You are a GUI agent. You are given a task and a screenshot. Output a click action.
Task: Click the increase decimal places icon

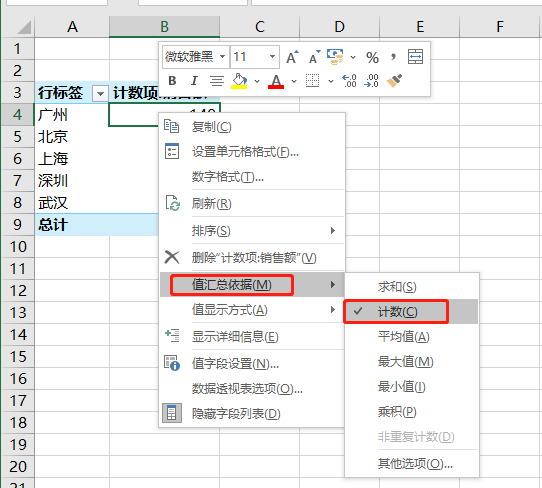click(x=349, y=81)
